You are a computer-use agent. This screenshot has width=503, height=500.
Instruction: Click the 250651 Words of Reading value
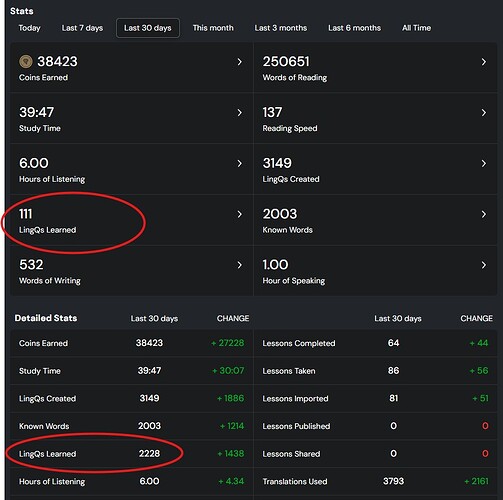pos(286,61)
